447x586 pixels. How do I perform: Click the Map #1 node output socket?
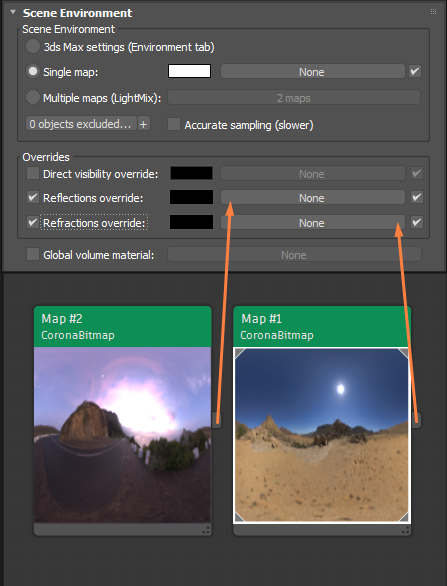coord(416,420)
